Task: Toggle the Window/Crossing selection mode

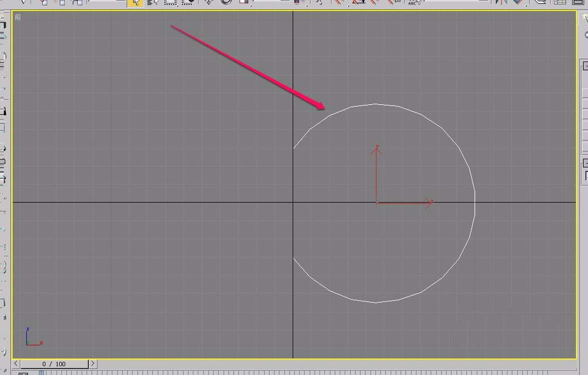Action: [188, 2]
